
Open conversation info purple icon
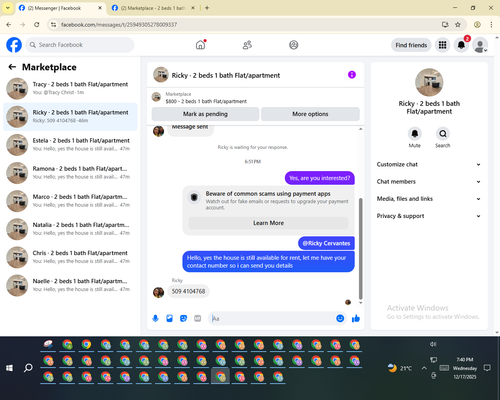coord(352,75)
